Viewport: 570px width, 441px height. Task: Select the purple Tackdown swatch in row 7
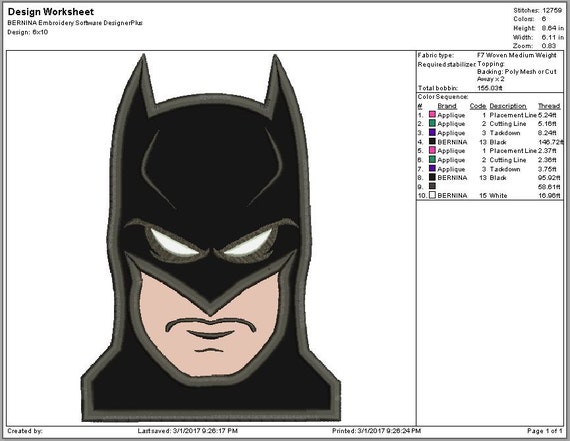click(432, 169)
